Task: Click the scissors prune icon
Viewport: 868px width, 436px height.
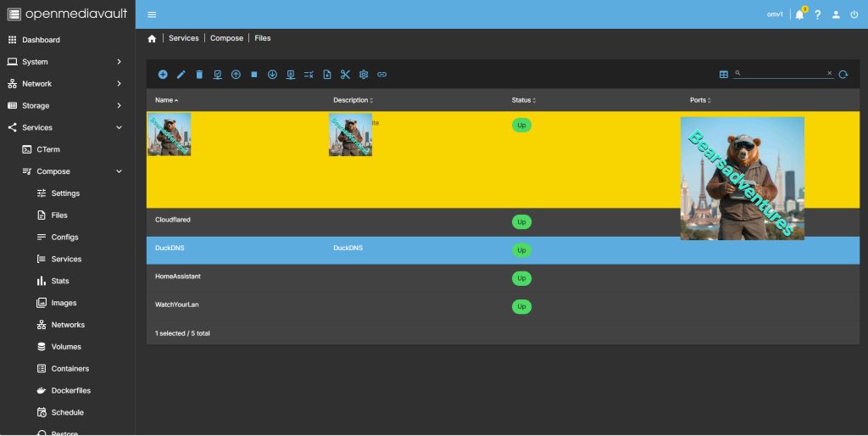Action: tap(345, 75)
